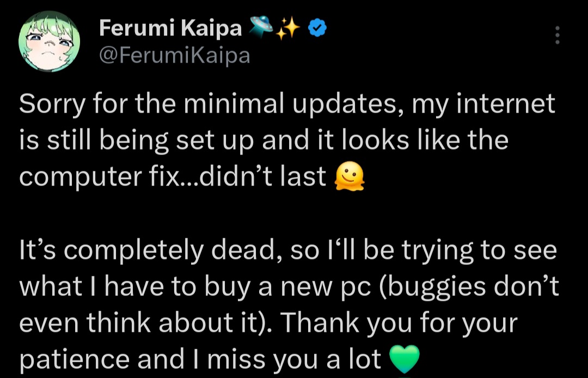Open profile via display name Ferumi Kaipa

click(x=170, y=28)
